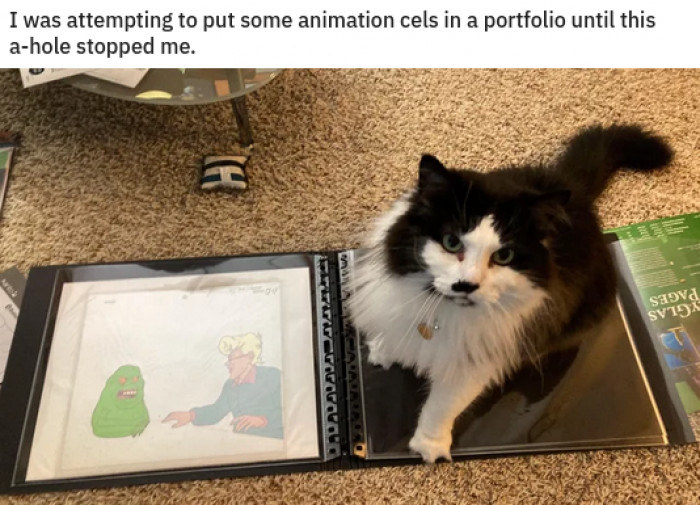
Task: Click the black nose marking on the cat
Action: tap(465, 287)
